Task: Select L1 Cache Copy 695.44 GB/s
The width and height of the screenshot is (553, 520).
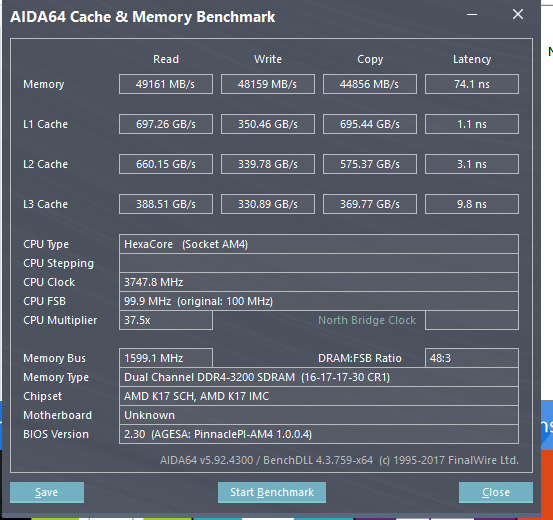Action: click(370, 124)
